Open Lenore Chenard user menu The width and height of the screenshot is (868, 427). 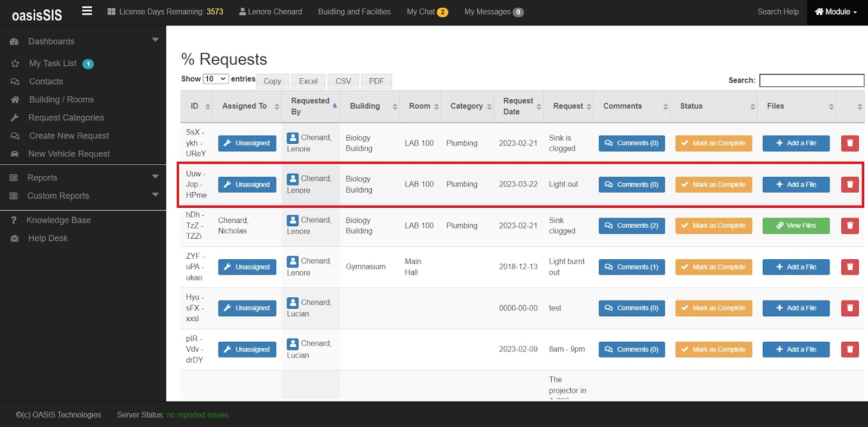tap(271, 12)
